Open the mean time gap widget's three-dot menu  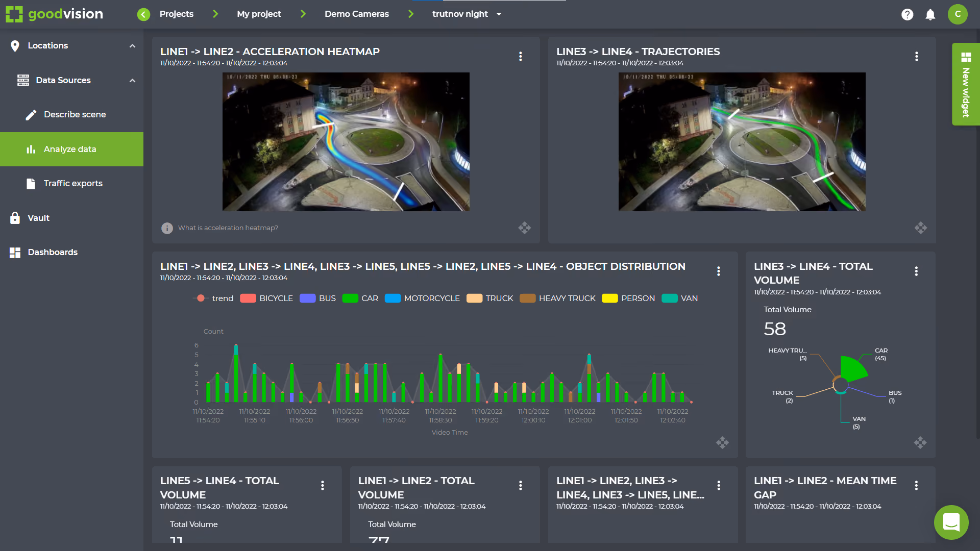click(x=916, y=485)
